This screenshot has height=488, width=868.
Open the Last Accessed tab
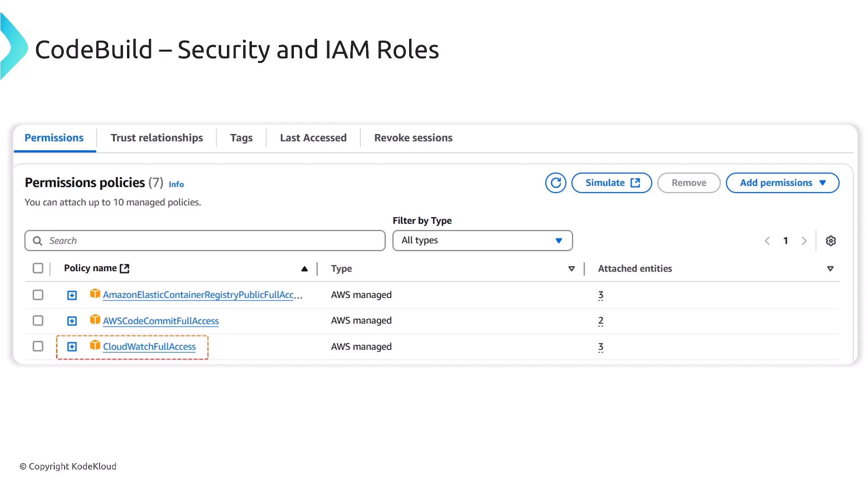[313, 138]
